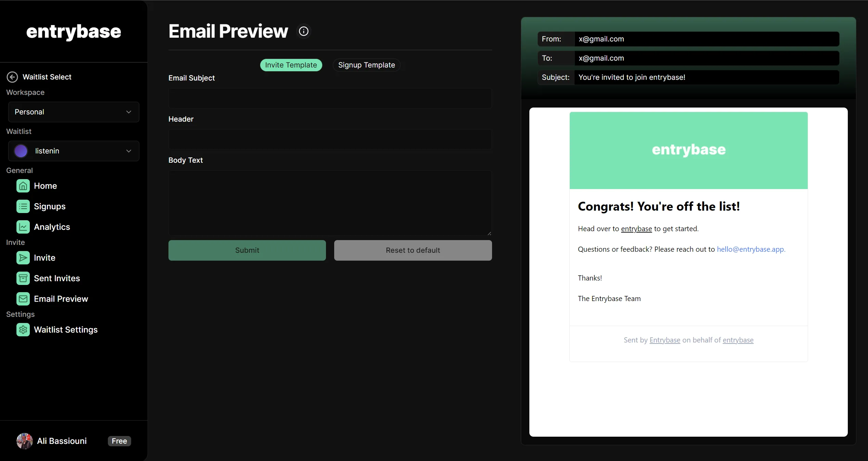Open Signups via its list icon
Viewport: 868px width, 461px height.
click(23, 207)
